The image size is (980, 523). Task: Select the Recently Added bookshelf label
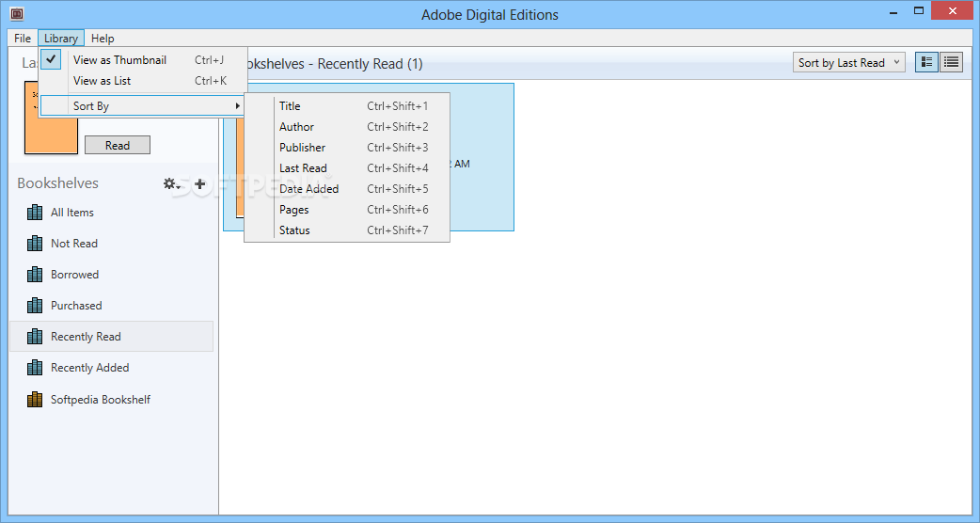(90, 368)
